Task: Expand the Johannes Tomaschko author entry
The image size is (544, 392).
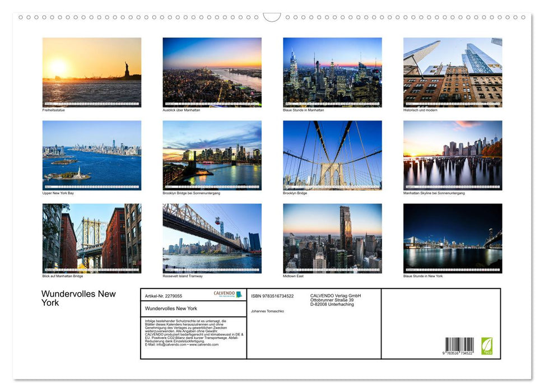Action: pos(268,311)
